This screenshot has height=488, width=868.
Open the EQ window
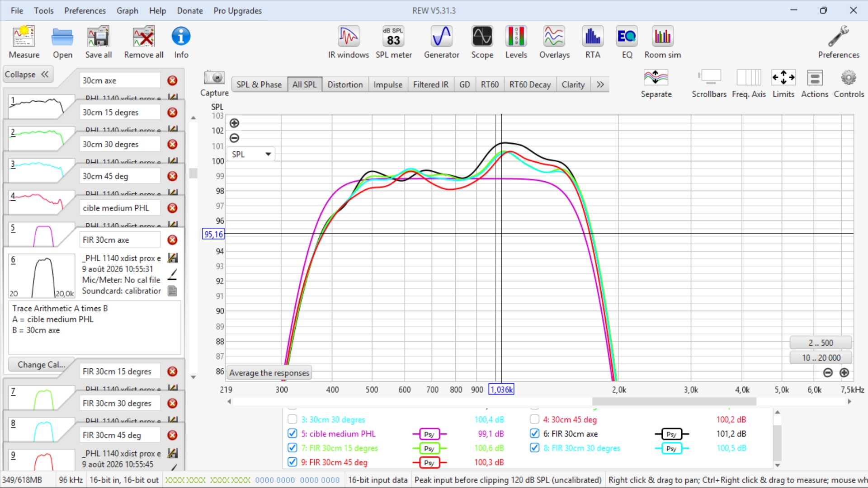pos(627,42)
